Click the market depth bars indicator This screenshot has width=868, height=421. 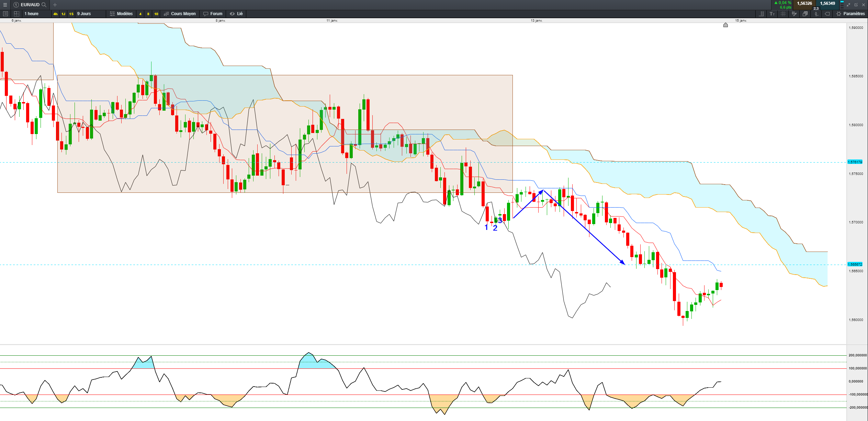point(842,5)
